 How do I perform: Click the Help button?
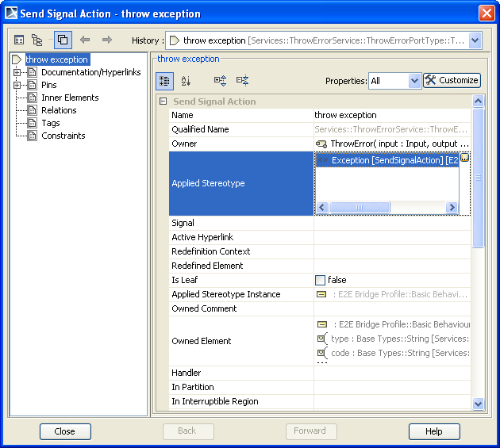tap(434, 431)
